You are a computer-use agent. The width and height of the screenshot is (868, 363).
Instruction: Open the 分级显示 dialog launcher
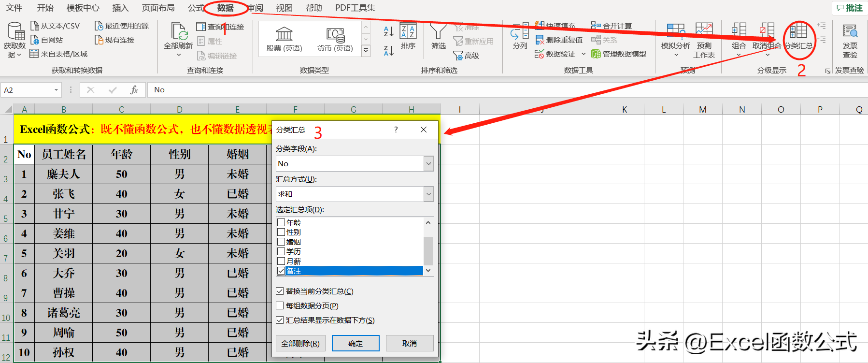(x=827, y=71)
